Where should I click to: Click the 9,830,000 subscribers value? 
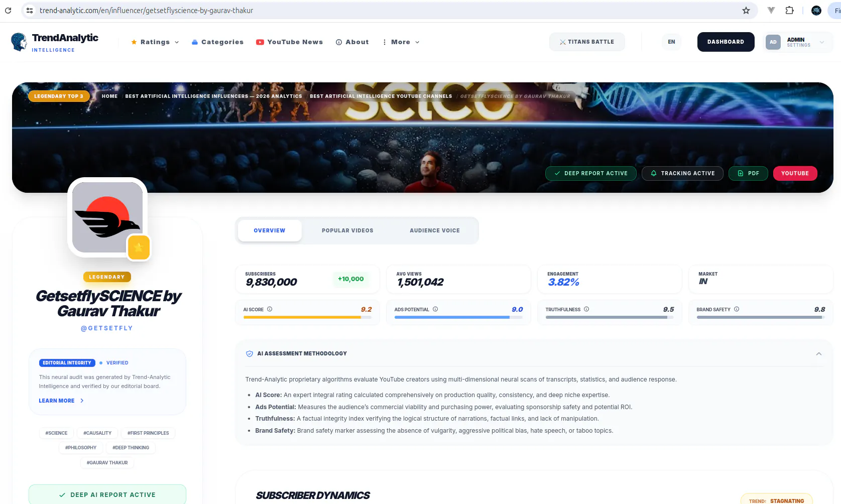[x=271, y=282]
